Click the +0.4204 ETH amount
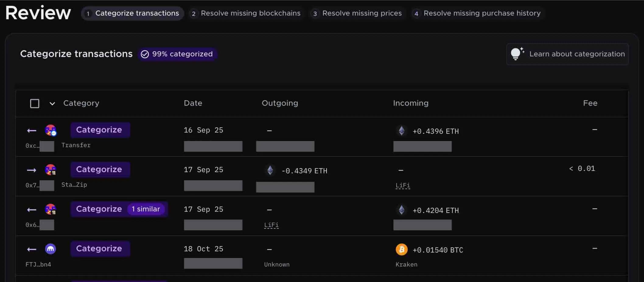 coord(436,210)
